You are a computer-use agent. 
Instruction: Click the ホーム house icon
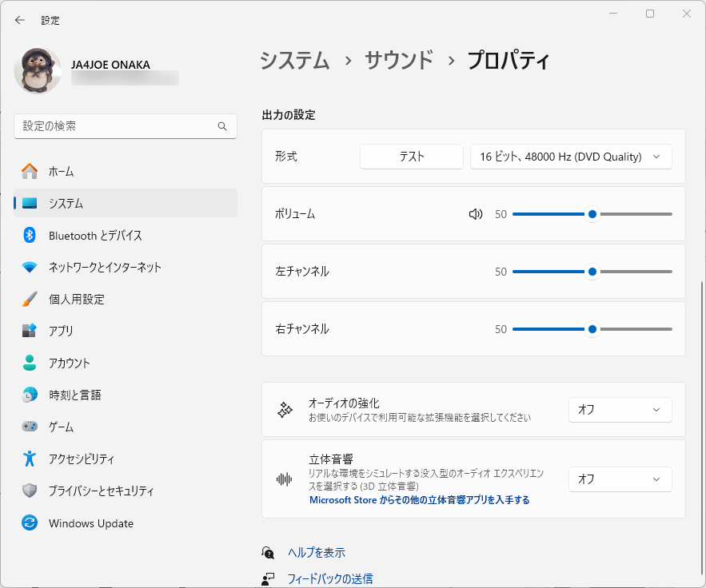(30, 171)
